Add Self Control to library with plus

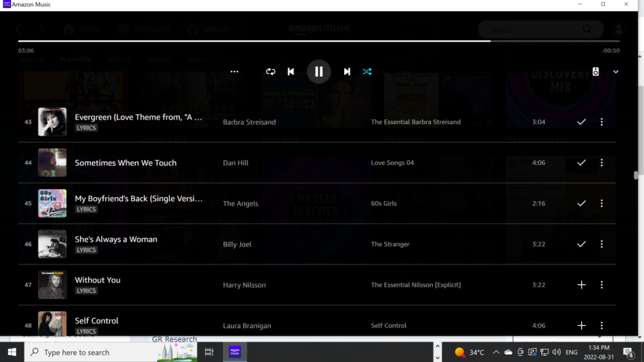(x=582, y=326)
